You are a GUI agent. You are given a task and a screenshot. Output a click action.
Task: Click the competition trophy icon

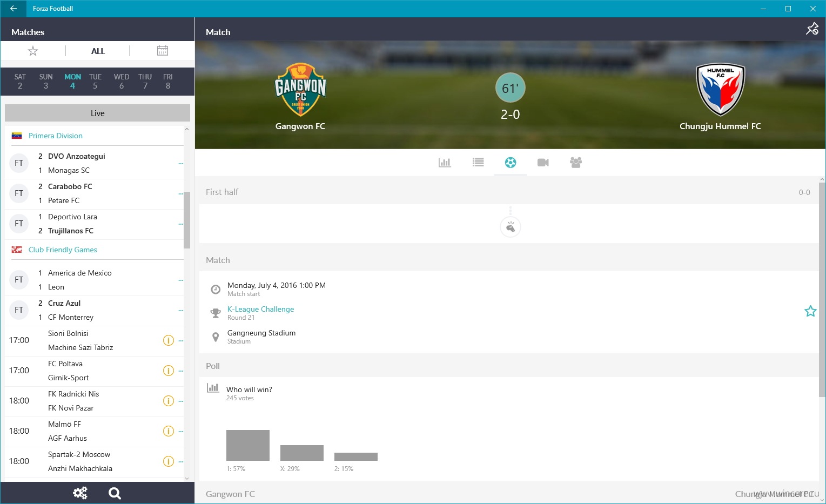click(216, 313)
